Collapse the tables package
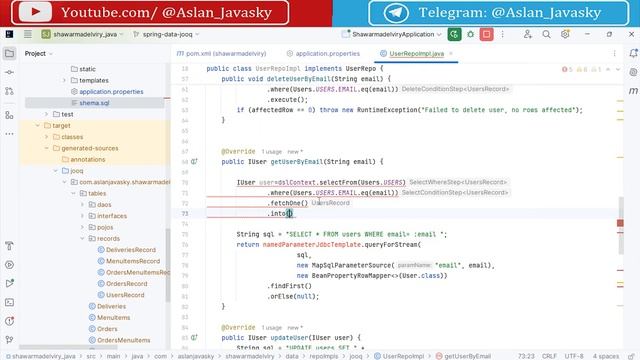Screen dimensions: 640x360 [73, 193]
